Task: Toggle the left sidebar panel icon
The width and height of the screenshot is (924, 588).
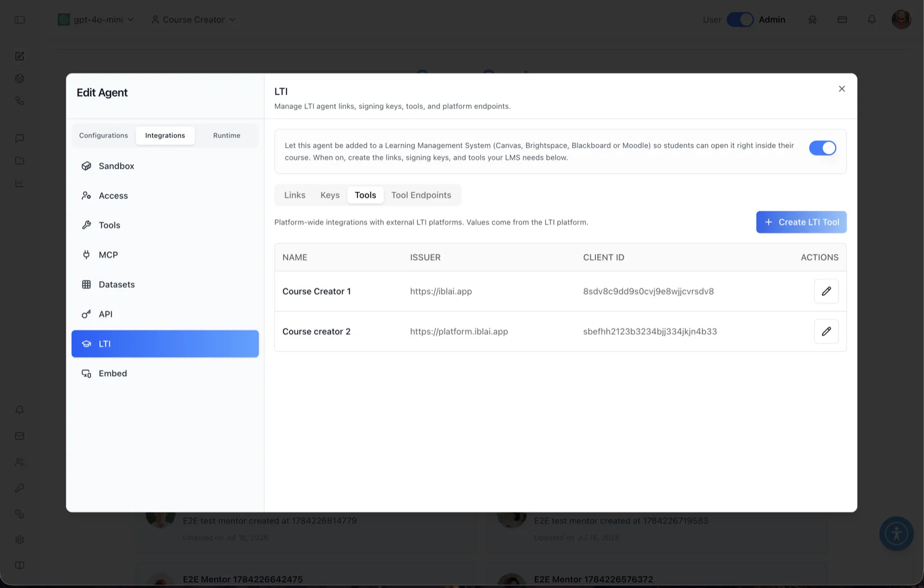Action: click(x=20, y=20)
